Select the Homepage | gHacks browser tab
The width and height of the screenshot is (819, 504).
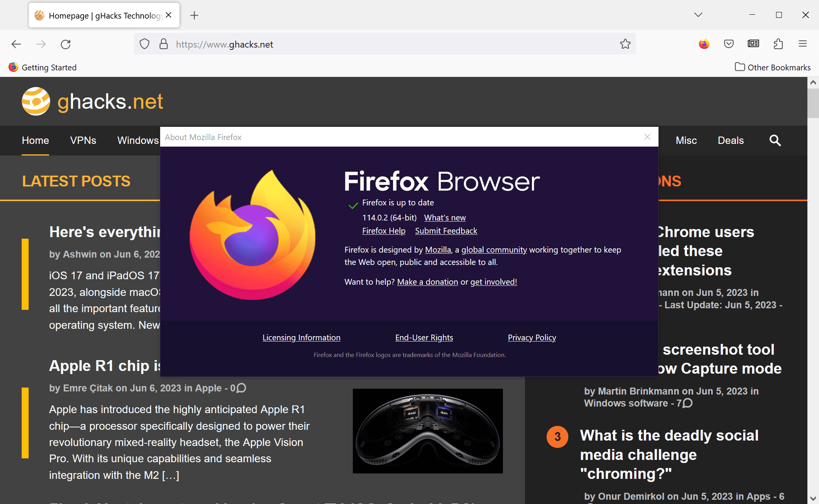pos(104,15)
